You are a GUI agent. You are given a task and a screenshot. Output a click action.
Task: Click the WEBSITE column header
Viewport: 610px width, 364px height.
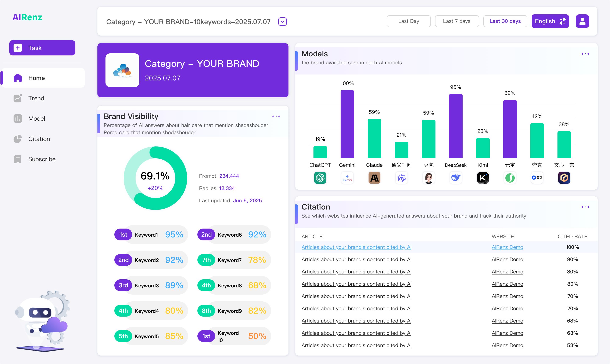click(x=503, y=236)
